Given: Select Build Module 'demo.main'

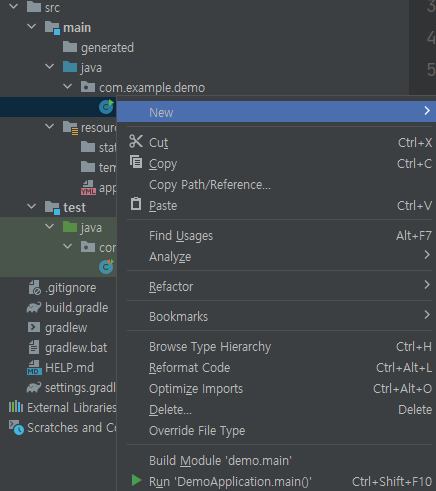Looking at the screenshot, I should point(276,461).
